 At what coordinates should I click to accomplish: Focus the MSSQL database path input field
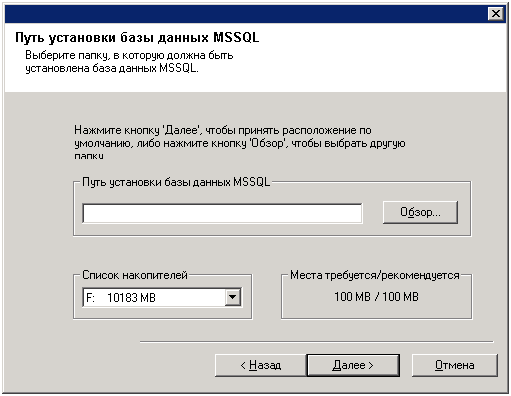222,213
